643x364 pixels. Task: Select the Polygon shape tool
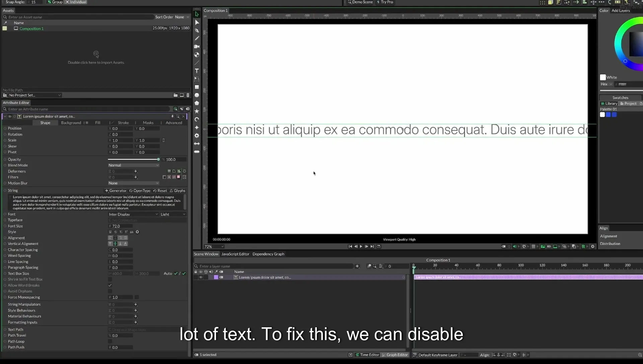tap(197, 103)
